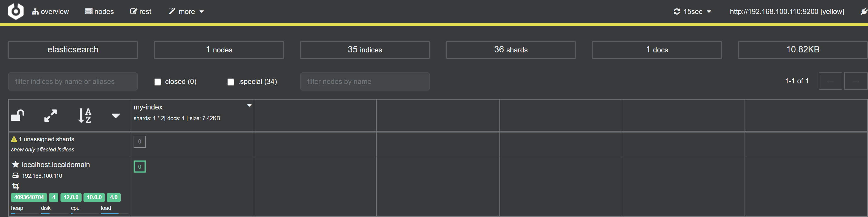Click show only affected indices link
868x217 pixels.
(42, 150)
